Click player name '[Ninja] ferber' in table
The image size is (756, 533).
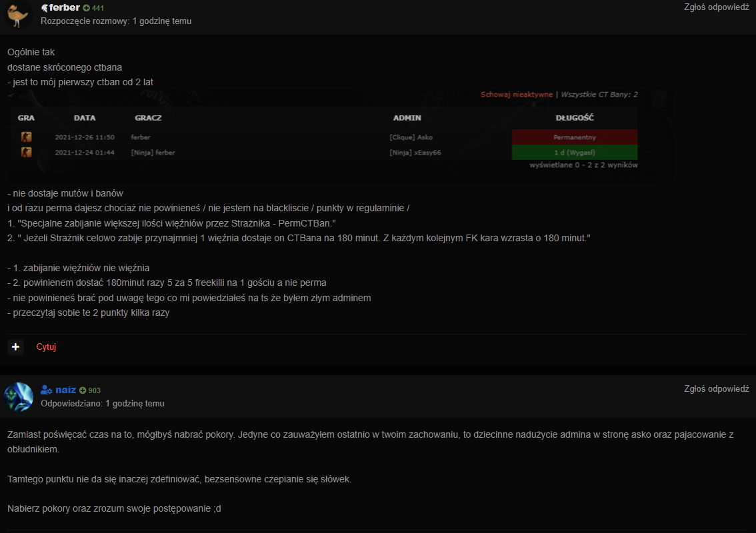click(x=153, y=153)
